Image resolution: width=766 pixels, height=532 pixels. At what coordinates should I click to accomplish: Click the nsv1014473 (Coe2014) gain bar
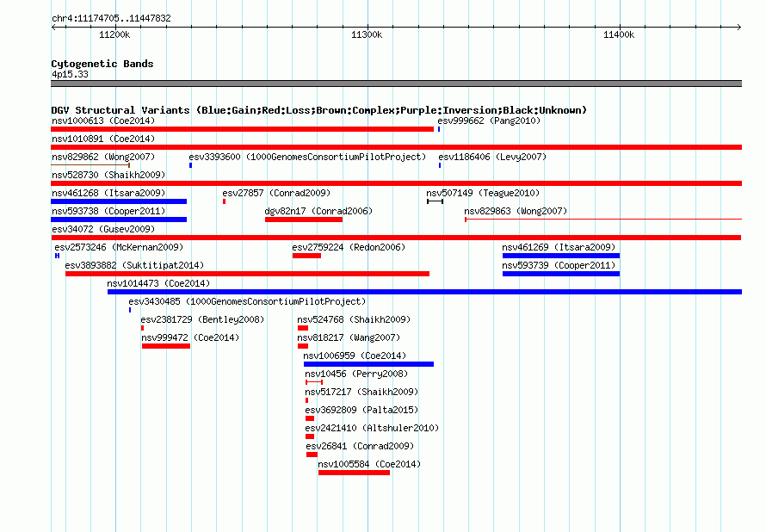tap(424, 292)
